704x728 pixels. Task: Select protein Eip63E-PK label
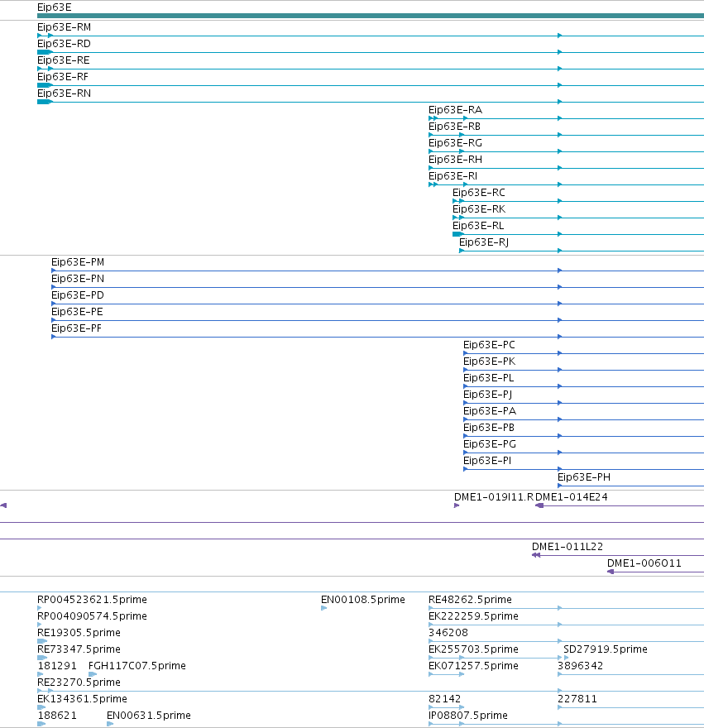coord(490,362)
